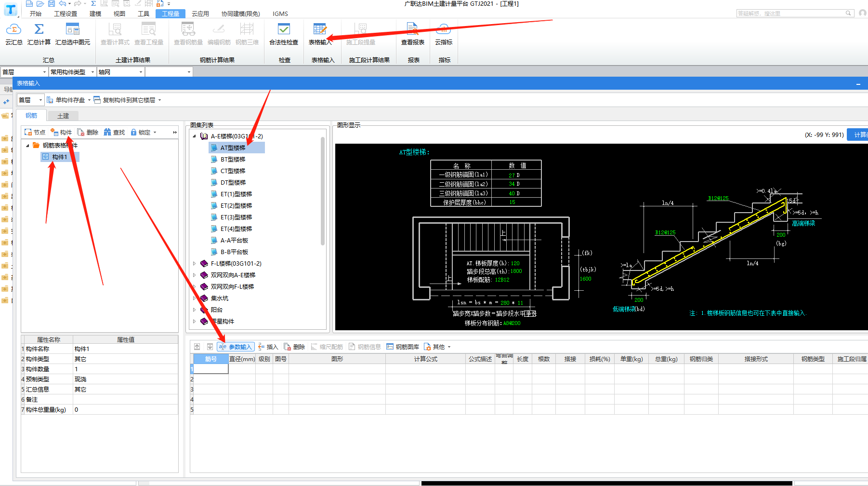Click 构件名称 value cell 构件1
Image resolution: width=868 pixels, height=486 pixels.
[125, 349]
